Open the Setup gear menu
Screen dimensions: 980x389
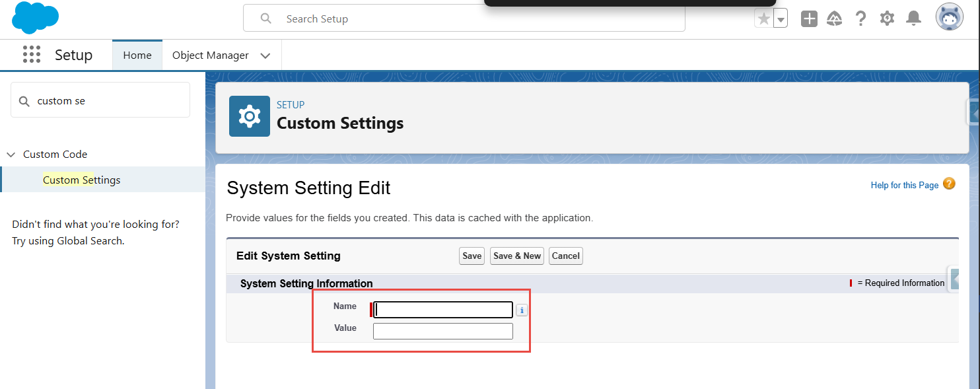click(x=887, y=18)
